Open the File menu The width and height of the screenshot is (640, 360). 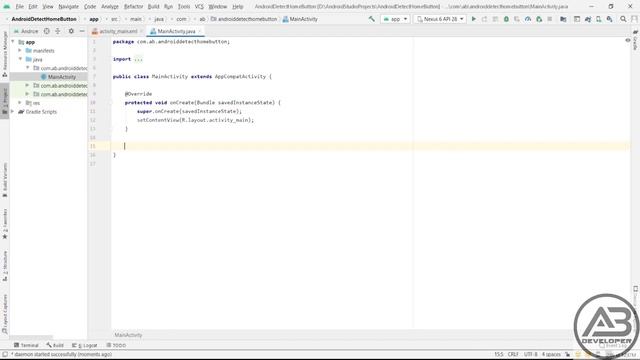20,7
